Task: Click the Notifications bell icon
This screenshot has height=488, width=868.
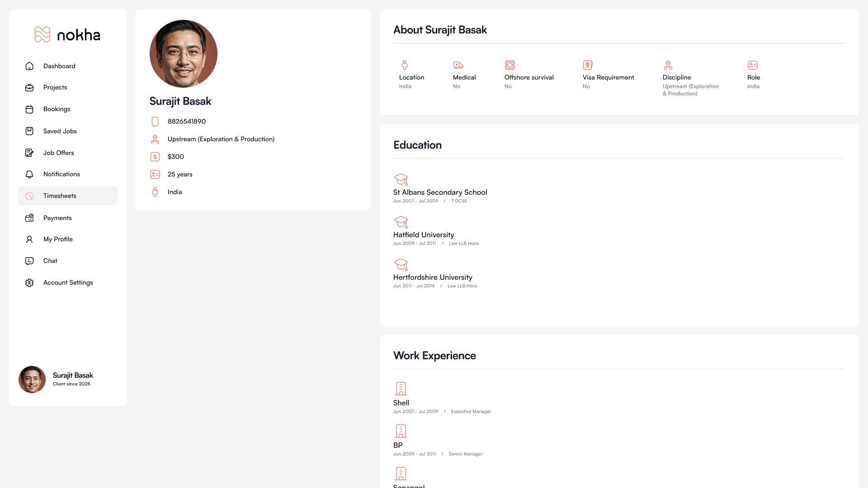Action: 29,174
